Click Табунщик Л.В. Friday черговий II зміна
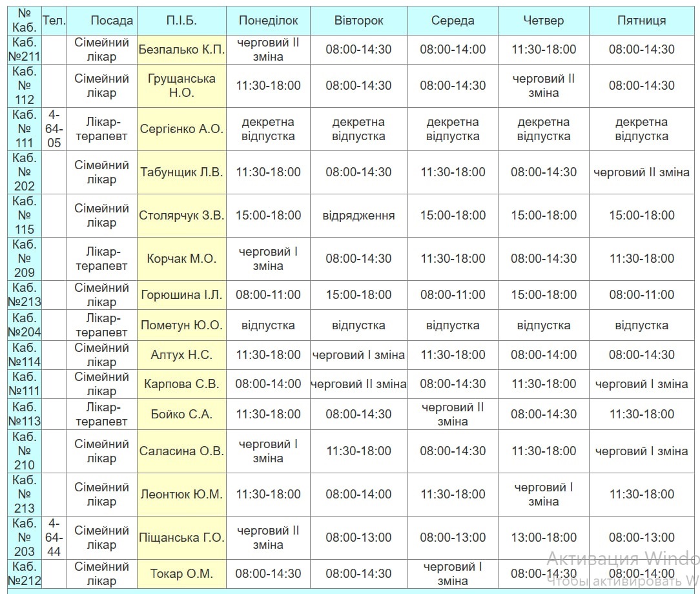 coord(641,172)
